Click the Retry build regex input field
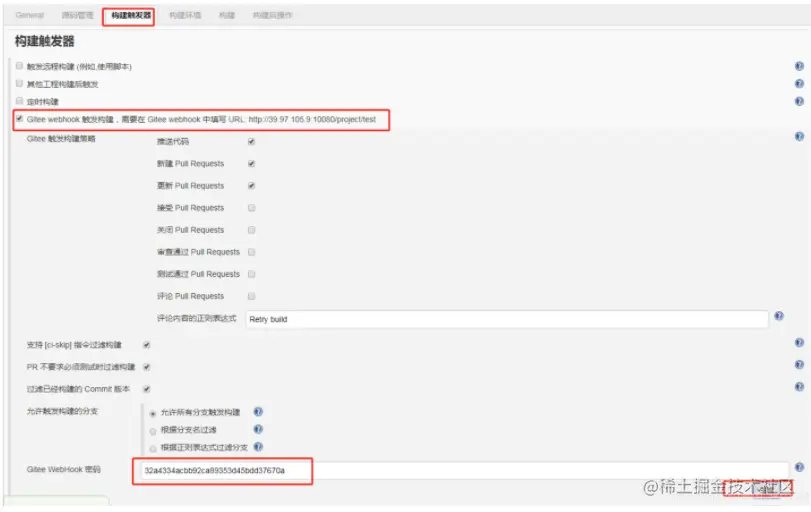The width and height of the screenshot is (811, 512). pyautogui.click(x=507, y=319)
